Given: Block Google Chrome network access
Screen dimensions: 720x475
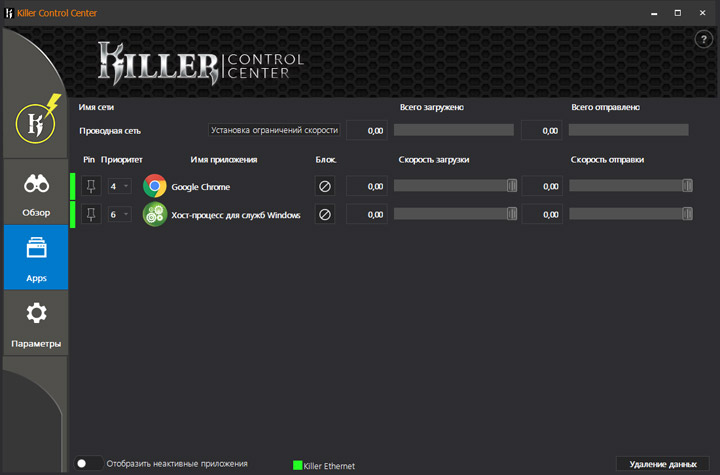Looking at the screenshot, I should 325,186.
